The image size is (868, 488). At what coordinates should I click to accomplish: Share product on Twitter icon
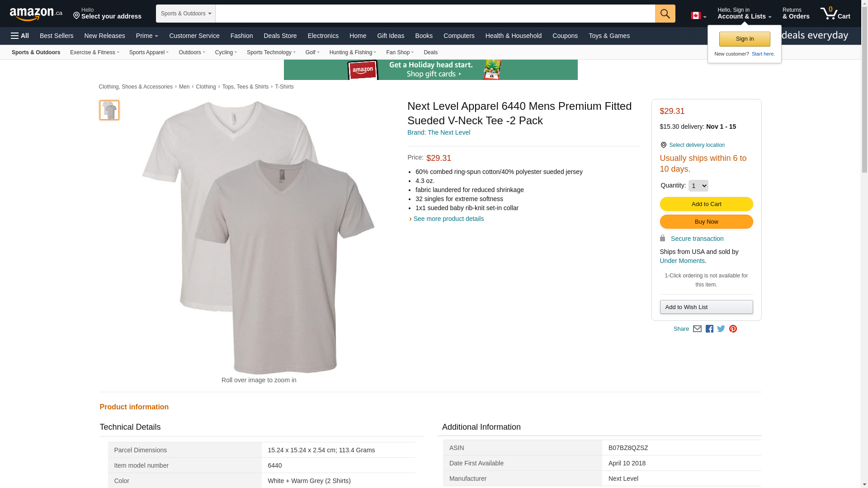coord(721,329)
